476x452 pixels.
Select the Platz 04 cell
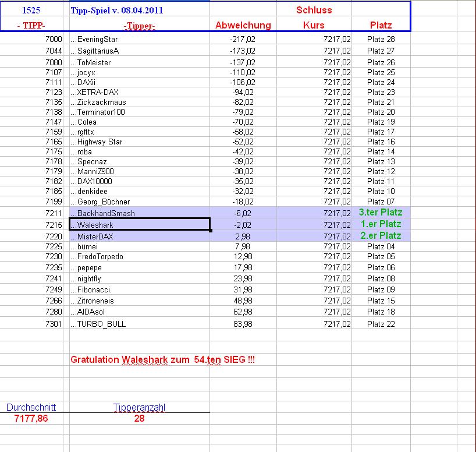pos(381,246)
